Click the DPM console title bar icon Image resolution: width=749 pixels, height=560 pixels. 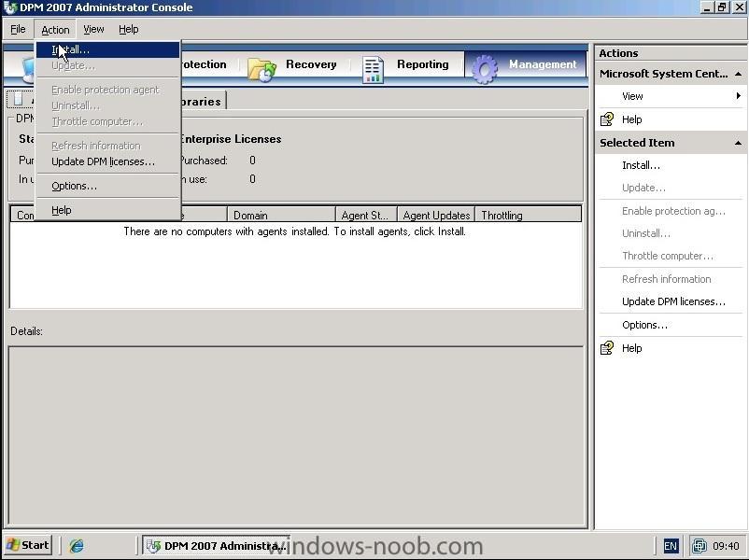[9, 7]
